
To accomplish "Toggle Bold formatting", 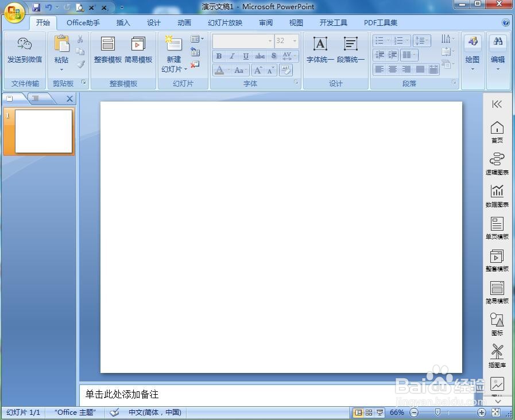I will tap(219, 56).
